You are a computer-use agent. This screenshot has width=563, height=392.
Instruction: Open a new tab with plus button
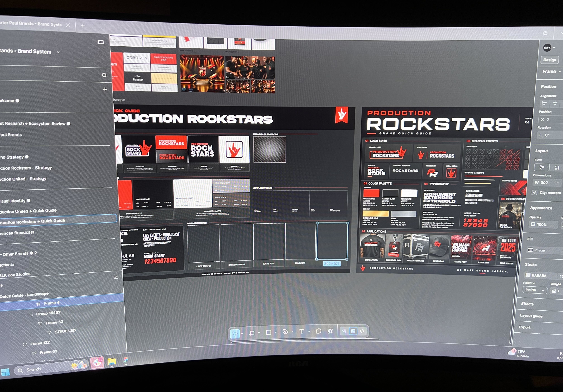pos(83,26)
